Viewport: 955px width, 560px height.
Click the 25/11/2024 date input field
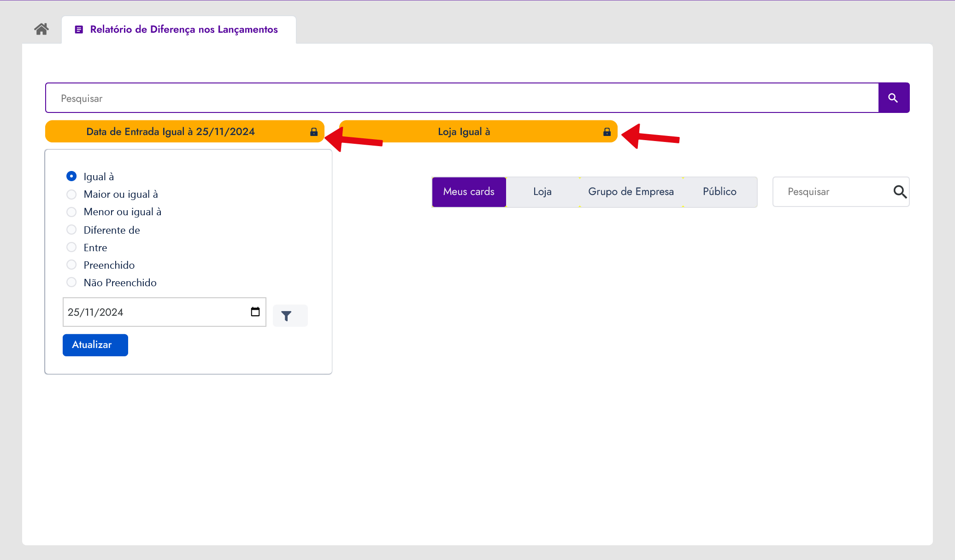tap(154, 312)
